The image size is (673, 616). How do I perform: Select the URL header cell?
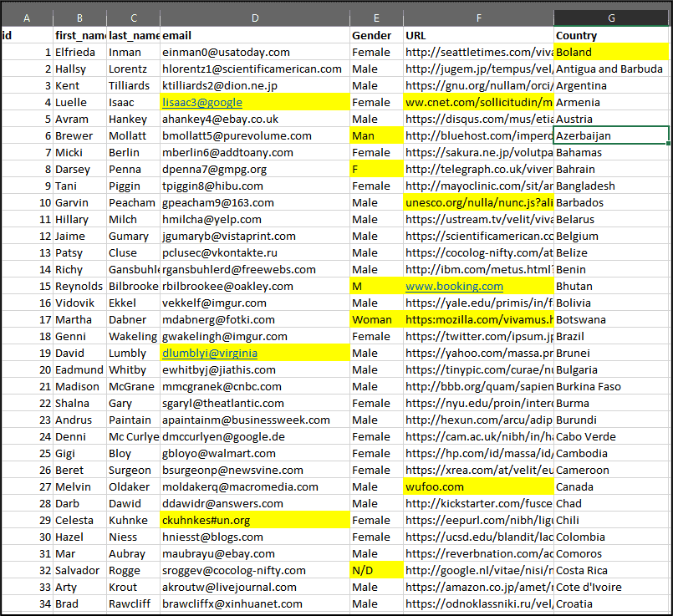click(478, 36)
